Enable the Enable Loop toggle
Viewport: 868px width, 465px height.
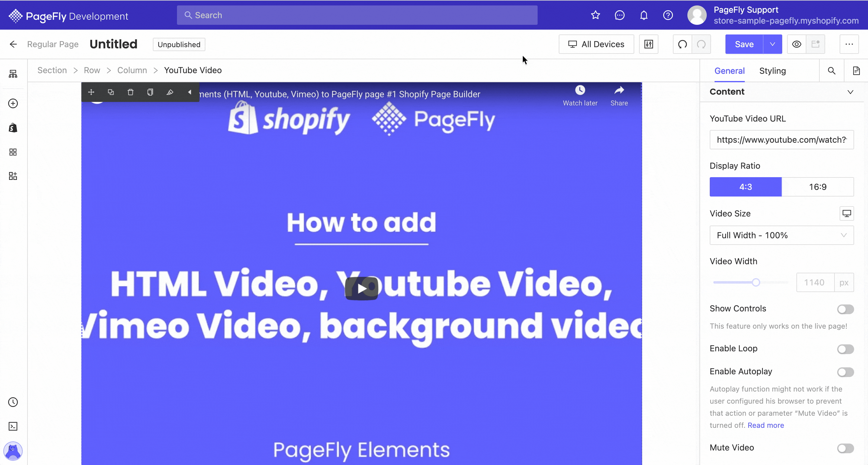(x=844, y=348)
